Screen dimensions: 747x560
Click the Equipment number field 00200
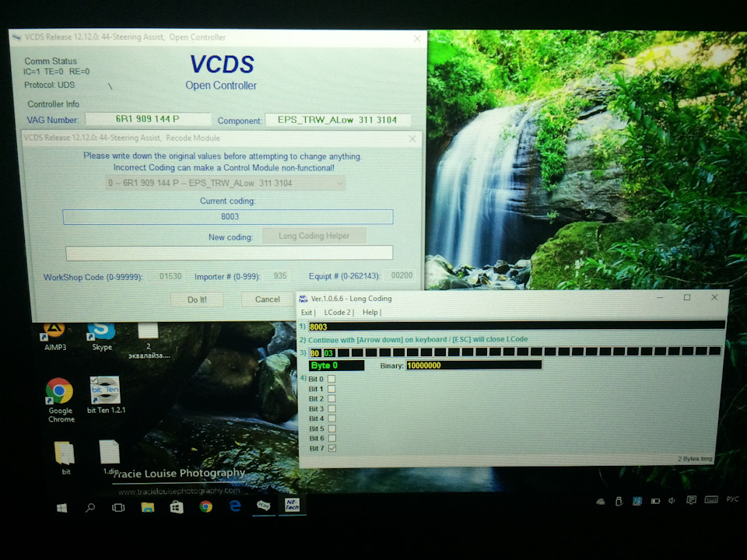[x=402, y=275]
